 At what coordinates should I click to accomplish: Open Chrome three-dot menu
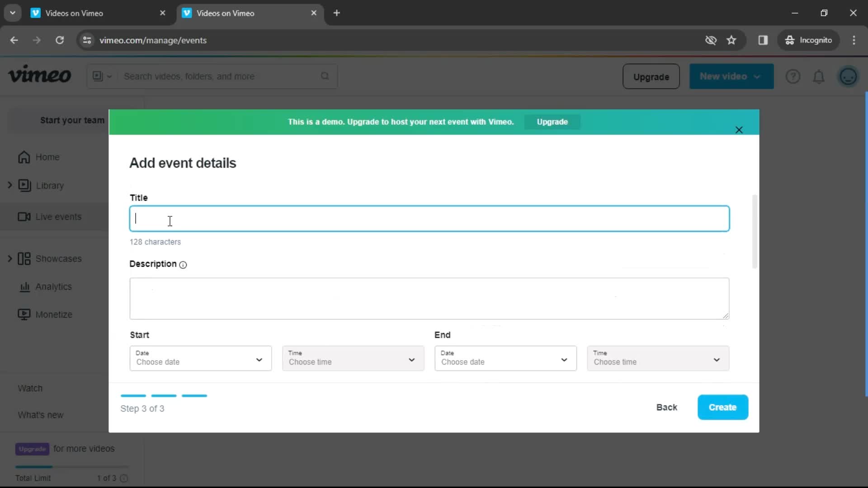pos(854,40)
